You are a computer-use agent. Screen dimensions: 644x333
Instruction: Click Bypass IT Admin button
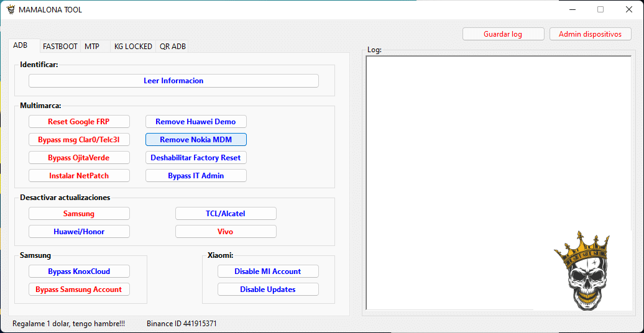[x=196, y=176]
